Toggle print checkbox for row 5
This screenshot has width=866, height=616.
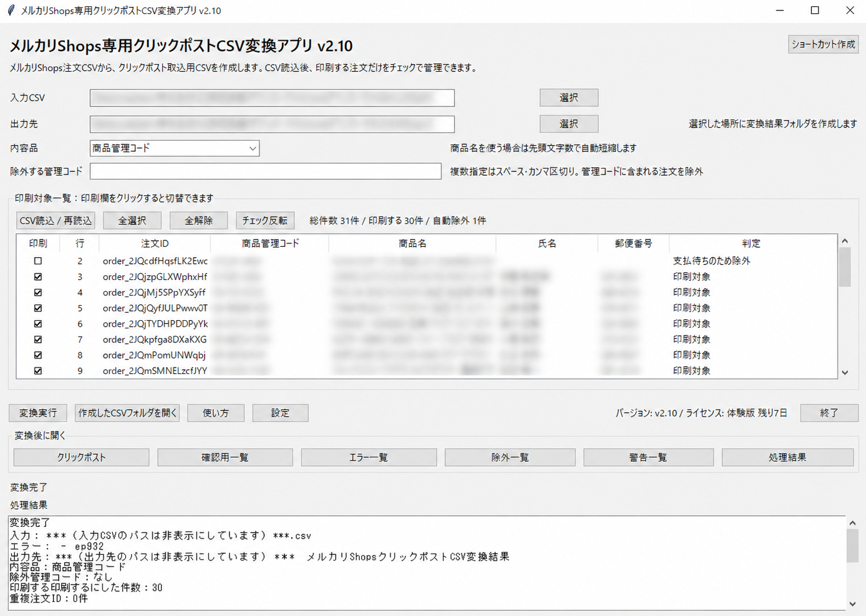click(38, 308)
